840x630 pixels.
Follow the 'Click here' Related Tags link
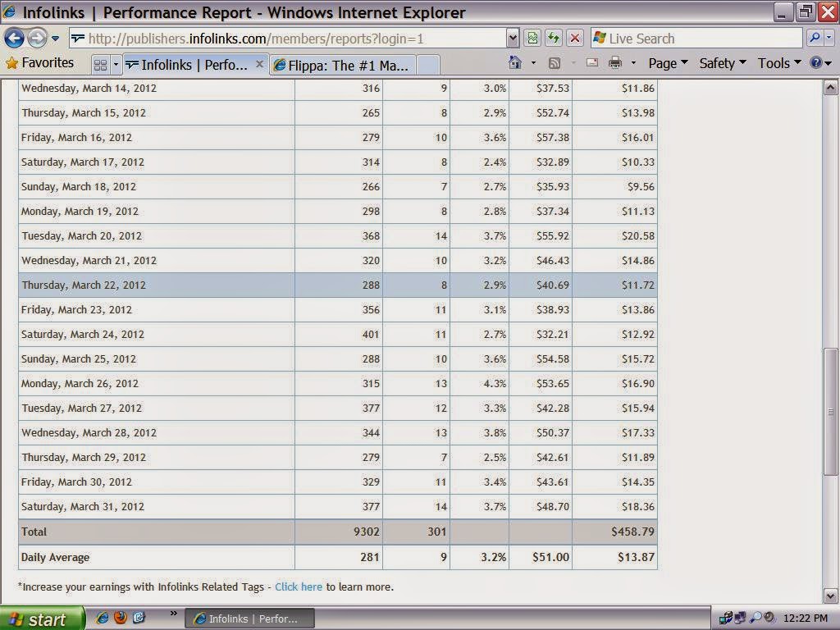(299, 587)
